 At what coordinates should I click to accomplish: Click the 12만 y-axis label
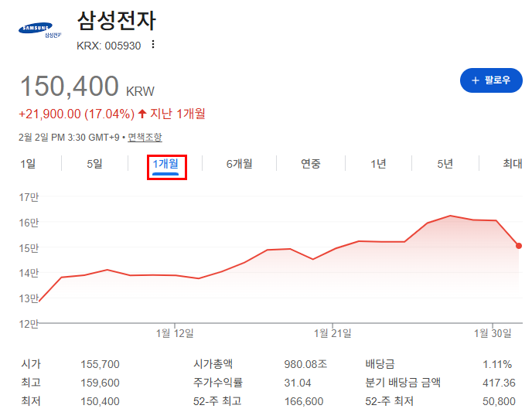click(x=29, y=324)
